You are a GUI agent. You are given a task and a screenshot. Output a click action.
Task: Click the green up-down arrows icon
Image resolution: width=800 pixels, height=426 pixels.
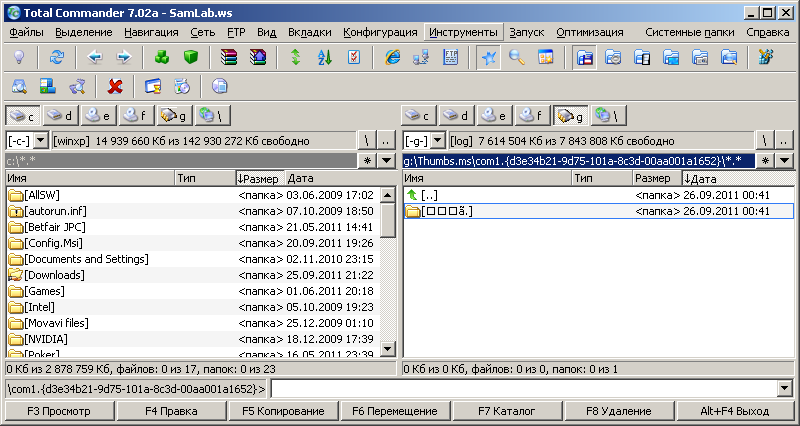(x=295, y=57)
